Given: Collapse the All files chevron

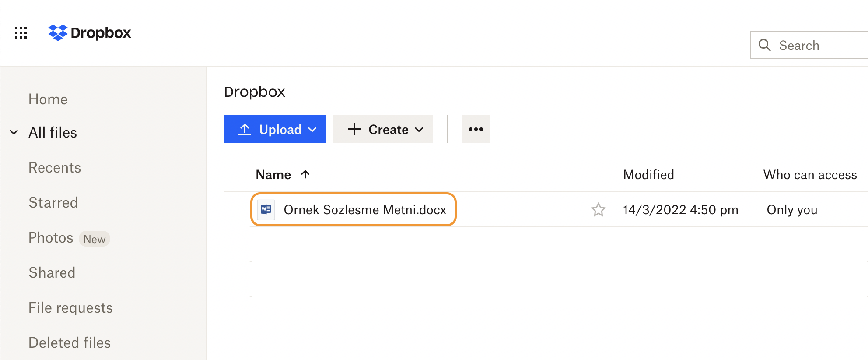Looking at the screenshot, I should [x=14, y=132].
